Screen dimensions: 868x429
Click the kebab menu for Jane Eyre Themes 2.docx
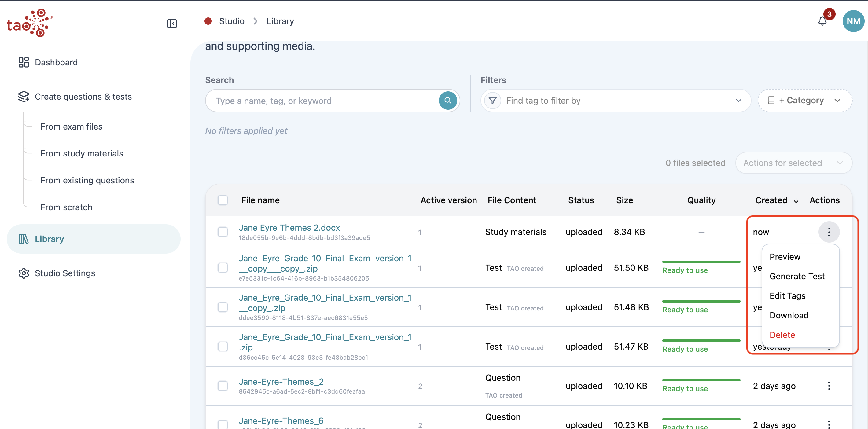pyautogui.click(x=829, y=232)
